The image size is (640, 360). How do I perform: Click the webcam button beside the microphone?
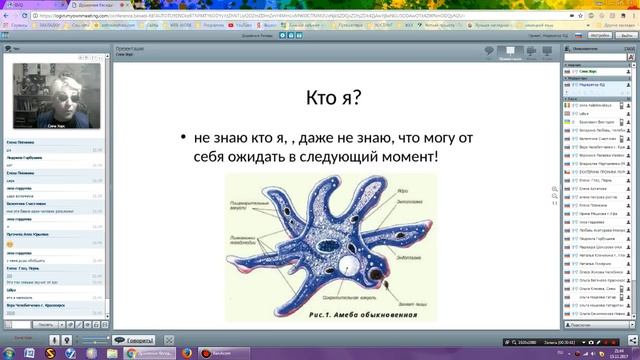pyautogui.click(x=67, y=340)
